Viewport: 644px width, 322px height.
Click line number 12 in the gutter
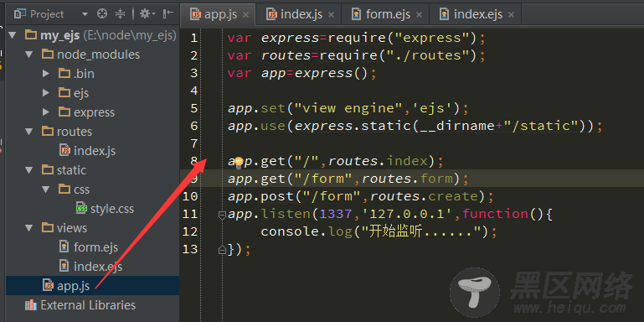(x=190, y=231)
